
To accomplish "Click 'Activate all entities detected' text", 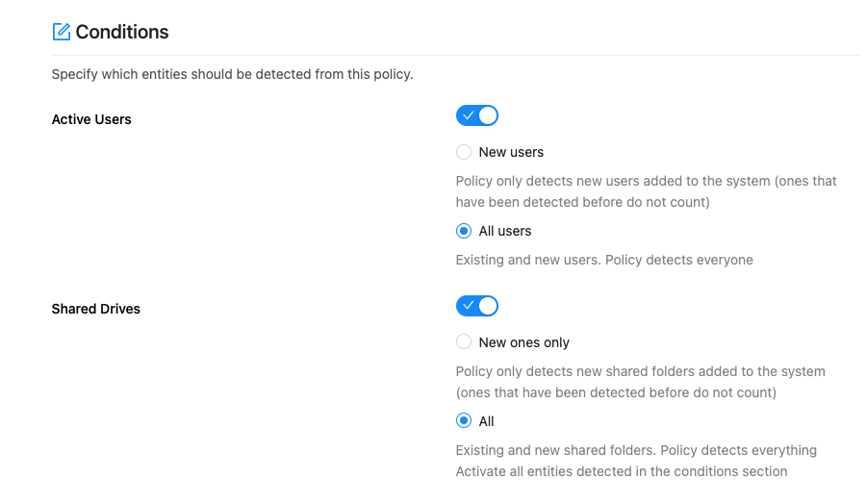I will click(622, 471).
